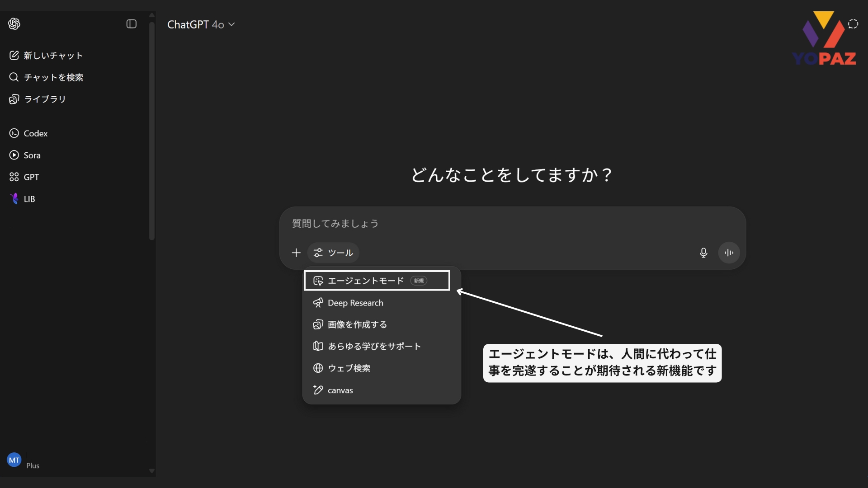Start voice mode with waveform button
Image resolution: width=868 pixels, height=488 pixels.
click(729, 253)
